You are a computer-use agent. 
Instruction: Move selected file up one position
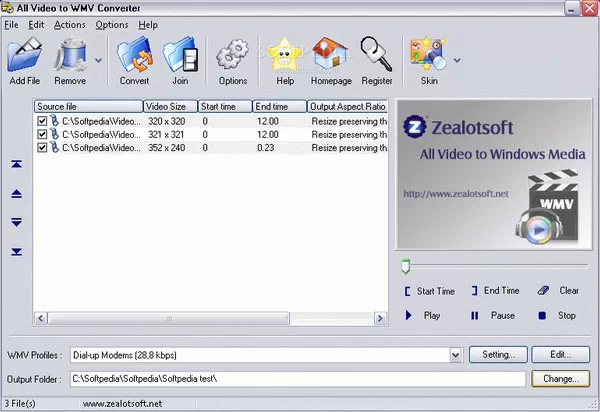(x=16, y=194)
